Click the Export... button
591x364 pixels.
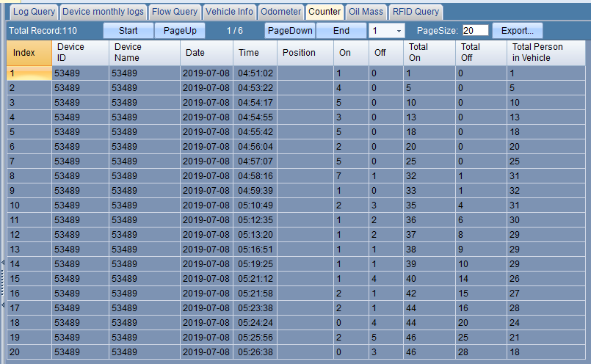coord(517,31)
